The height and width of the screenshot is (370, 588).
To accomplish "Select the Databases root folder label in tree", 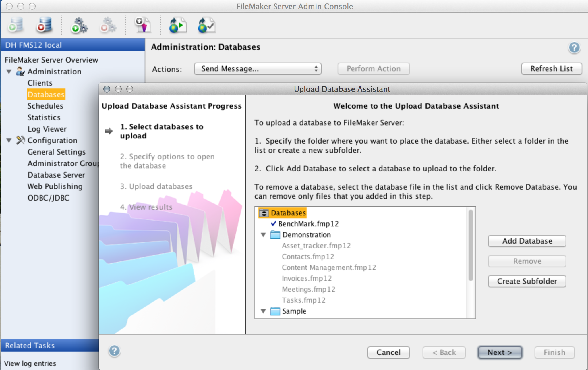I will coord(288,213).
